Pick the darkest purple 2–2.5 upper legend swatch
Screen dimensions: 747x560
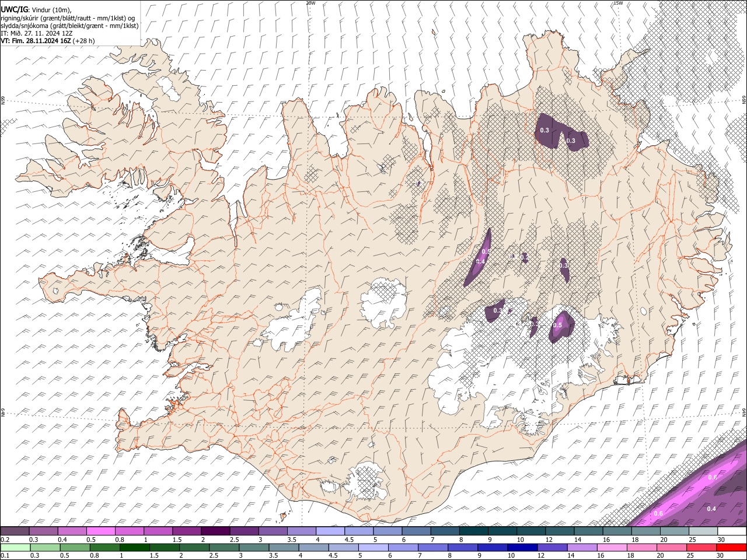[215, 531]
